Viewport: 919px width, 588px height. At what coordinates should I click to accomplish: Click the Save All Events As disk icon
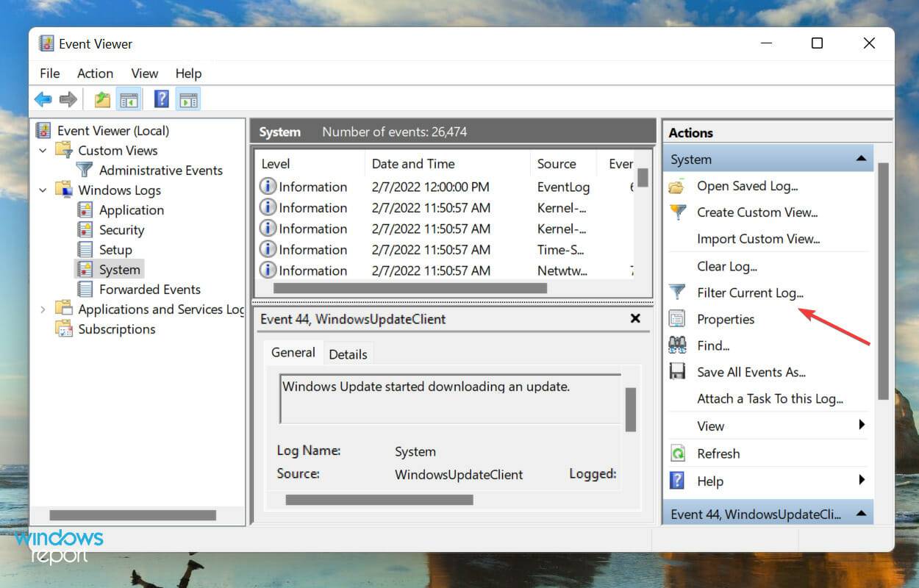[x=677, y=371]
